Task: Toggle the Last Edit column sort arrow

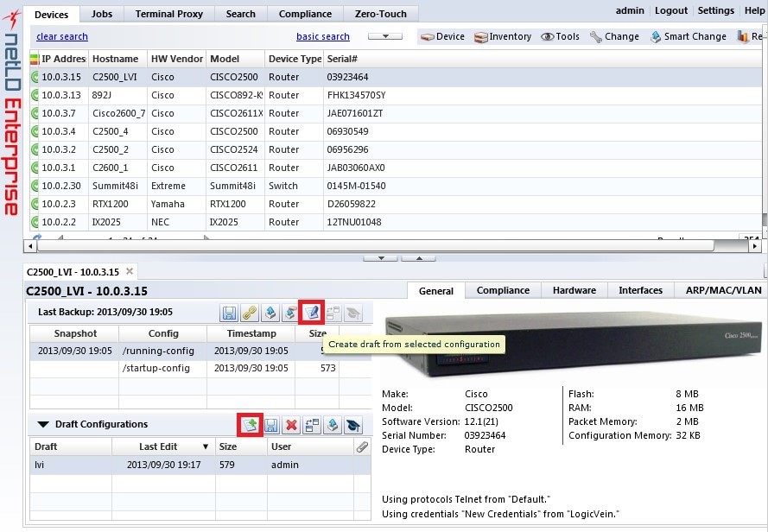Action: 206,446
